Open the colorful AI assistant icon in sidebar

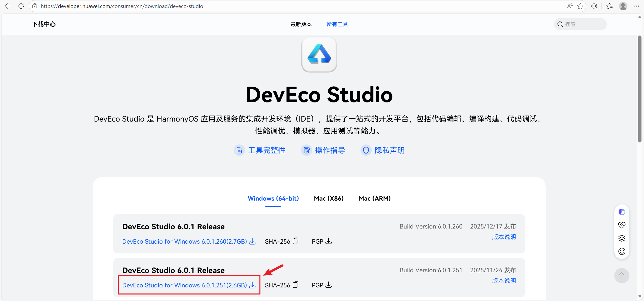[x=622, y=212]
